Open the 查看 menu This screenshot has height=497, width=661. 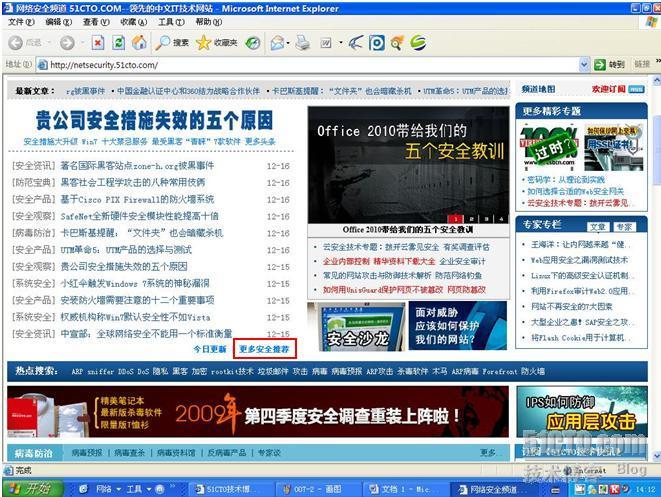coord(96,22)
